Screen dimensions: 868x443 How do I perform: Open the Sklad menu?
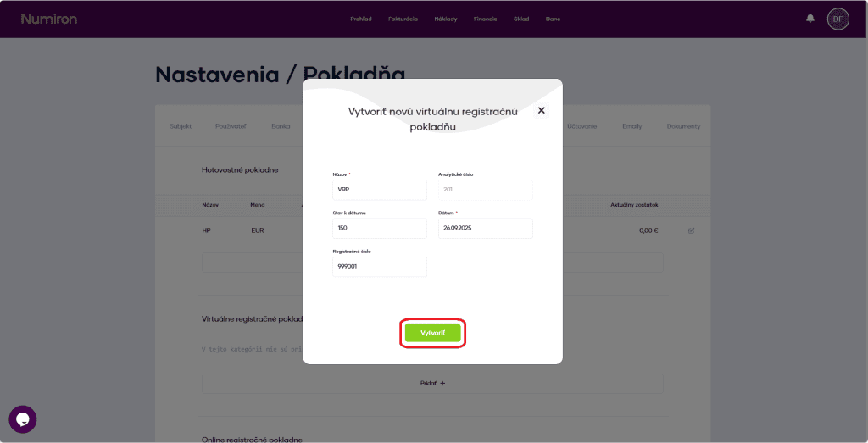pos(520,19)
